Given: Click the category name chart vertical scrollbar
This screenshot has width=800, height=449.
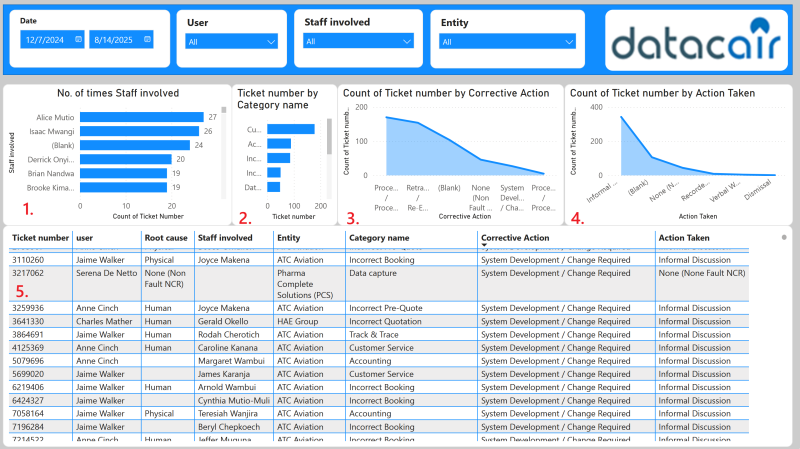Looking at the screenshot, I should click(x=329, y=135).
